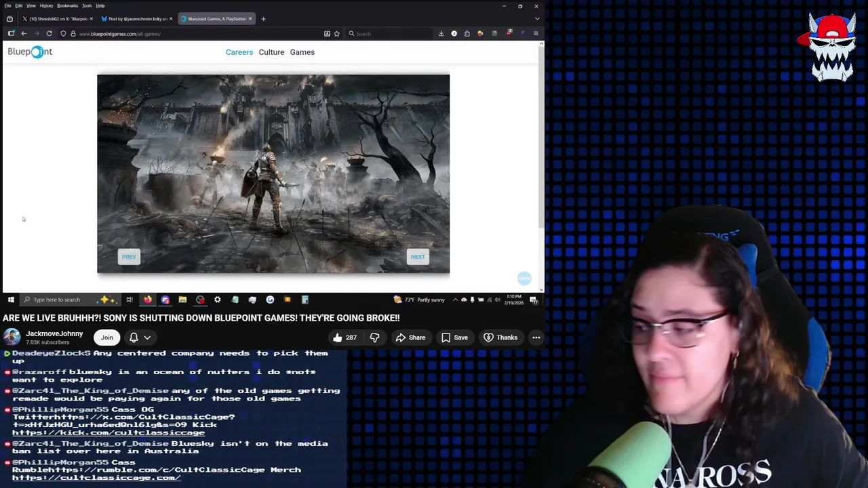868x488 pixels.
Task: Click the Join channel button
Action: [107, 338]
